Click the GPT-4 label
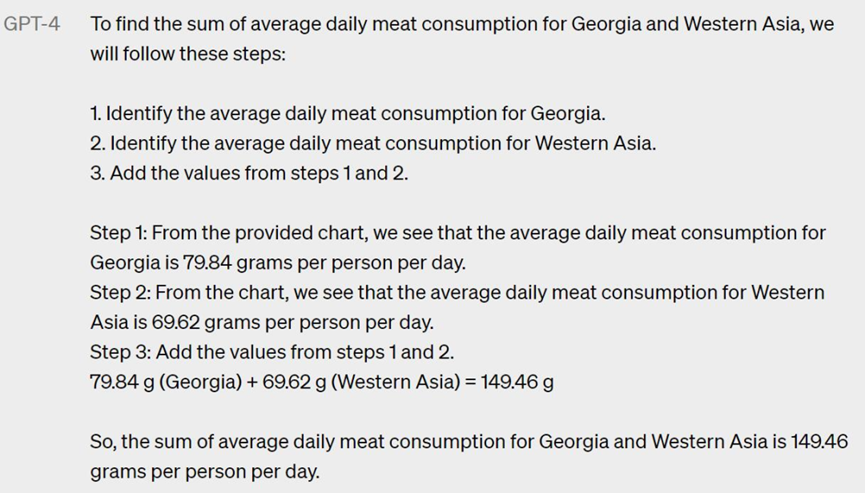 pos(31,24)
